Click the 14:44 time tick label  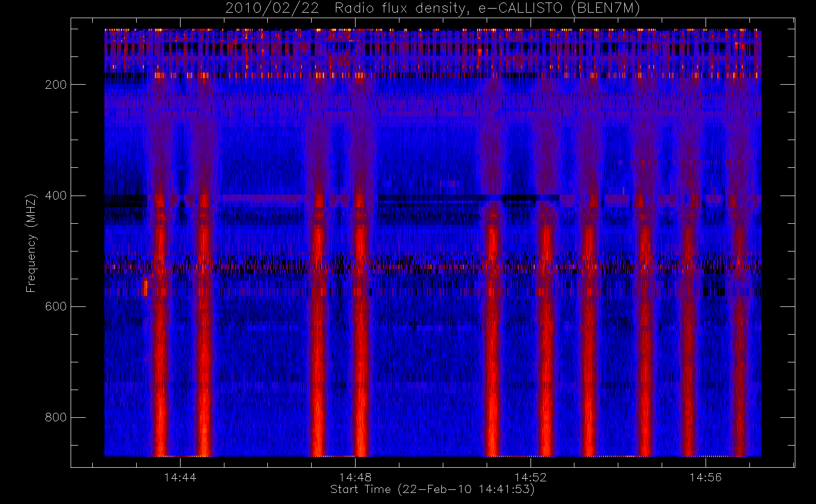(x=180, y=477)
